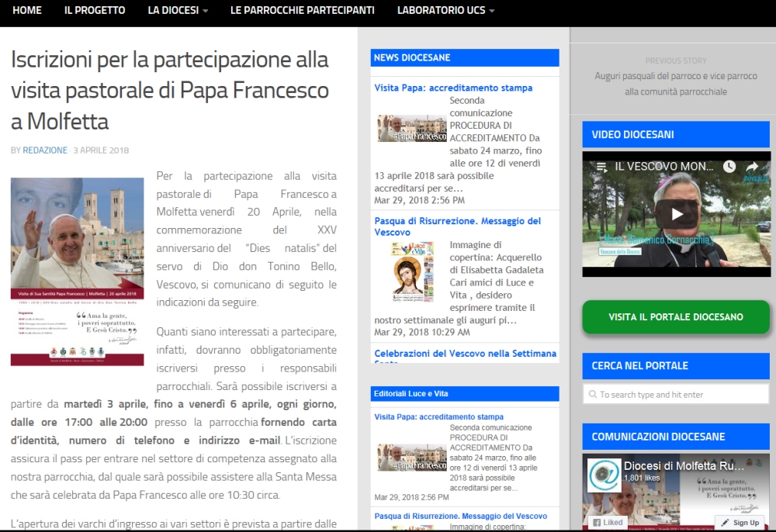Play the Il Vescovo video
This screenshot has height=532, width=776.
tap(677, 214)
